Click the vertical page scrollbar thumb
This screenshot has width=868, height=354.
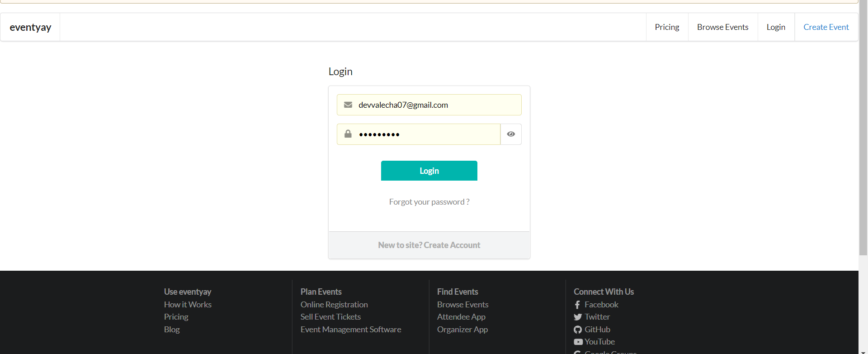(x=863, y=128)
